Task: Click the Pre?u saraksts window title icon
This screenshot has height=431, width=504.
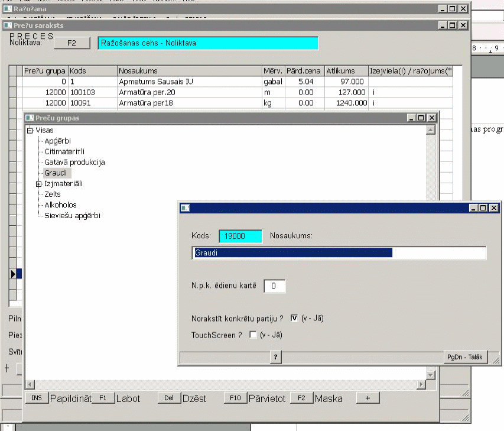Action: [8, 25]
